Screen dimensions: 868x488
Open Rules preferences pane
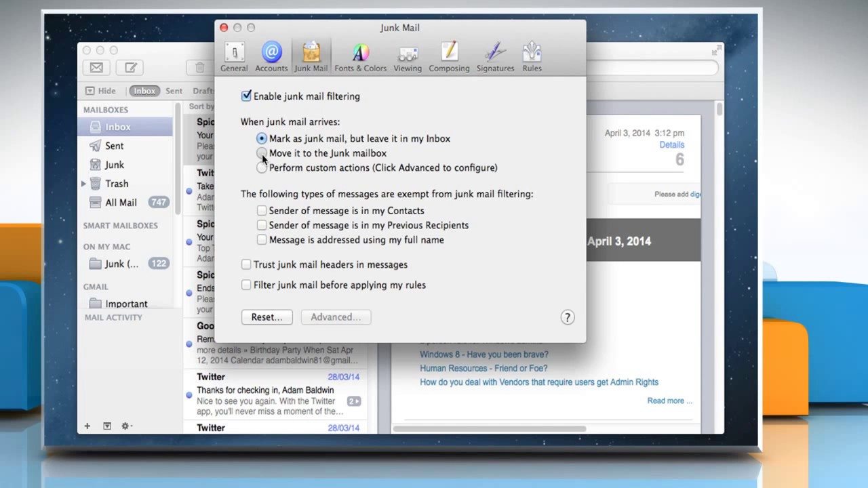(532, 57)
